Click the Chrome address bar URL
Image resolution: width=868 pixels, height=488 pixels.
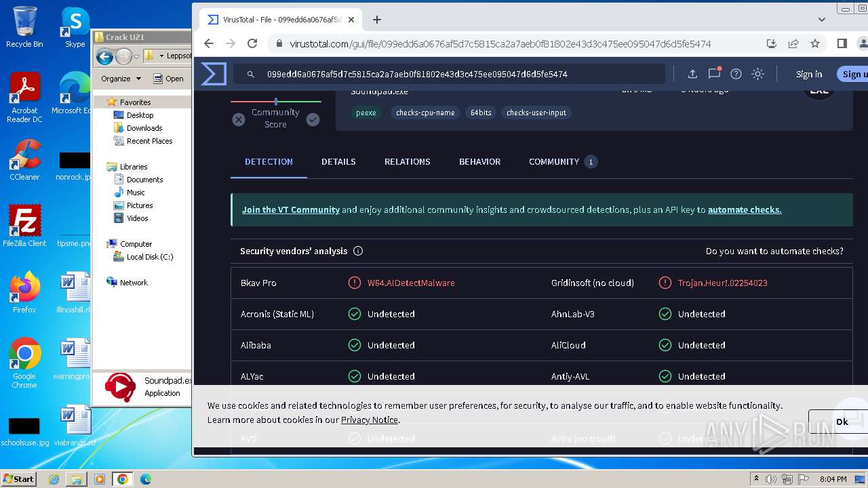coord(500,43)
